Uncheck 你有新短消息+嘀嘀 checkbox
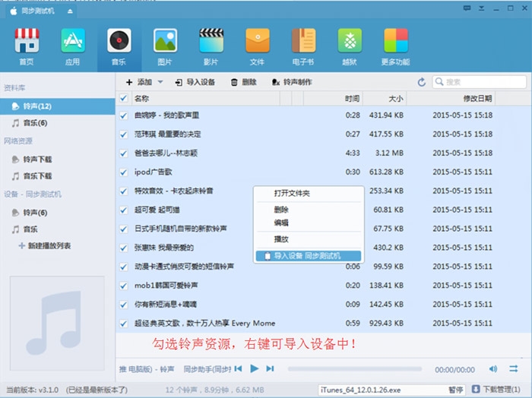This screenshot has height=398, width=532. tap(123, 305)
